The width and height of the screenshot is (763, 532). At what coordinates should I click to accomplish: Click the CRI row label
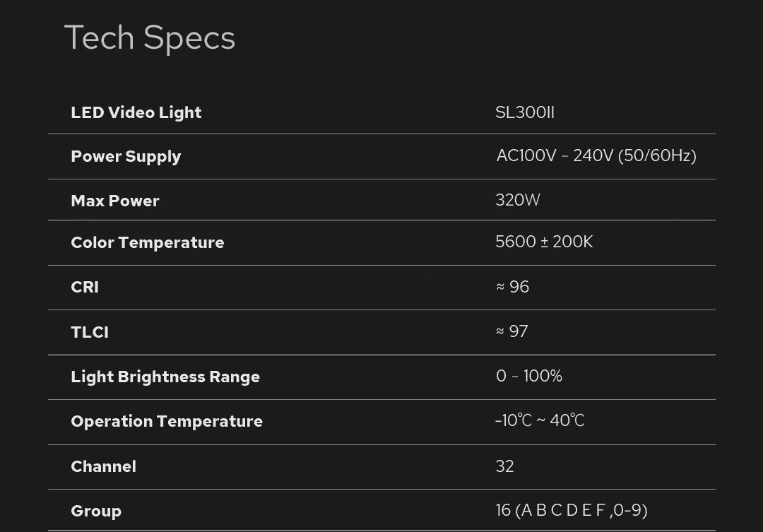85,287
